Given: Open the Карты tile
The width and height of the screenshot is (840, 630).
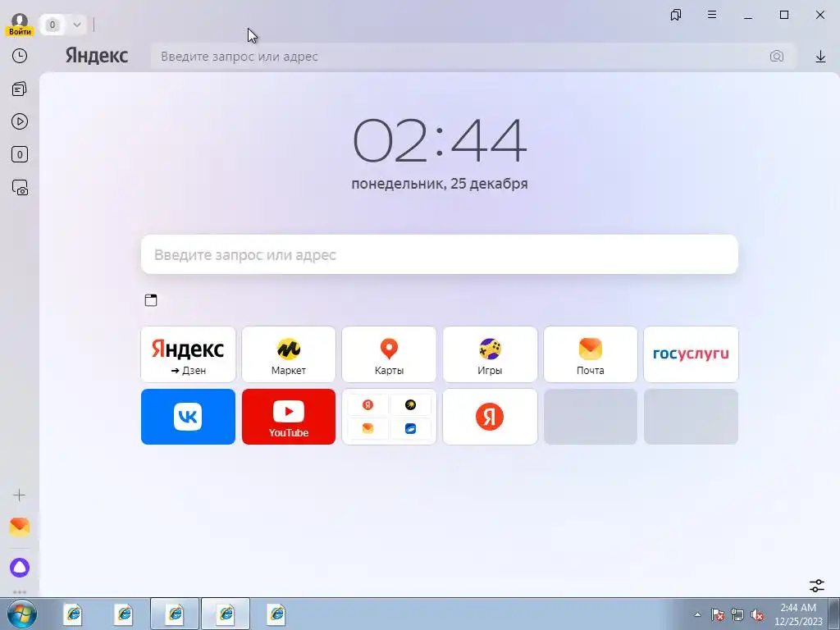Looking at the screenshot, I should coord(389,354).
